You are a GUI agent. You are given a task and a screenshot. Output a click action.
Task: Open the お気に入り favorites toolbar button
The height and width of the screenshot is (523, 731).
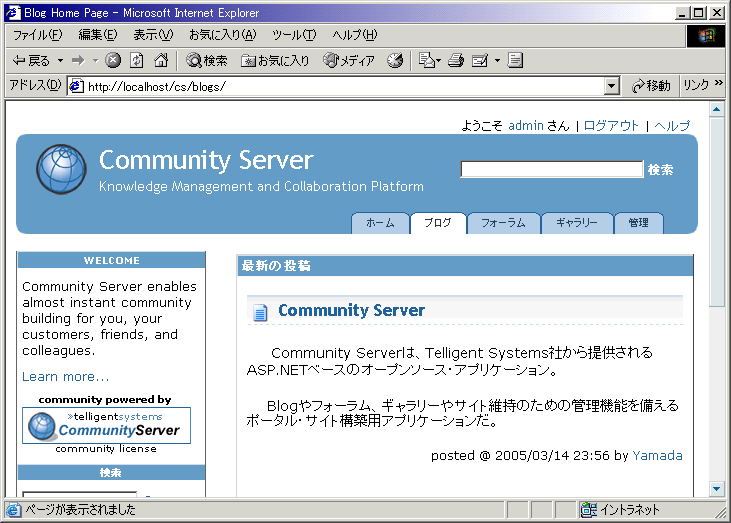(x=275, y=60)
